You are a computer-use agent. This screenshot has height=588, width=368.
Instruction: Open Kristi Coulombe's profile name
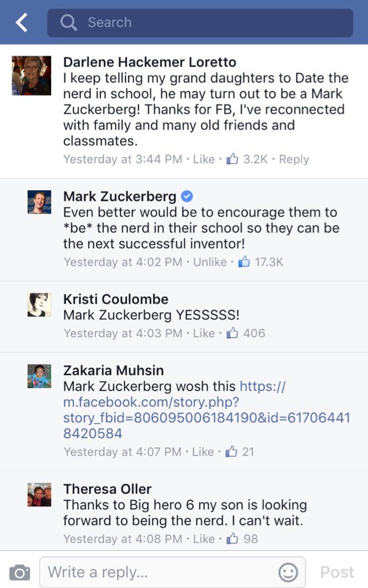(x=116, y=299)
